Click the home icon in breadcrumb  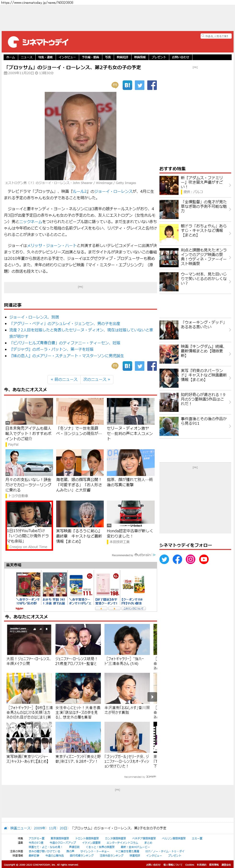coord(5,828)
